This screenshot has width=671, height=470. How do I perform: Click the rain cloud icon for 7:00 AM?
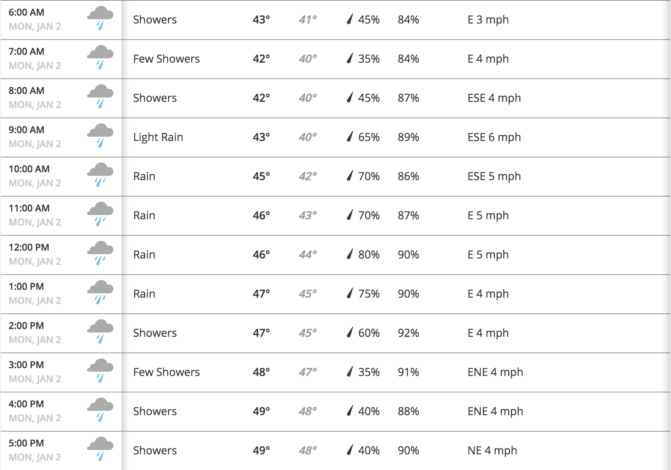pyautogui.click(x=99, y=59)
